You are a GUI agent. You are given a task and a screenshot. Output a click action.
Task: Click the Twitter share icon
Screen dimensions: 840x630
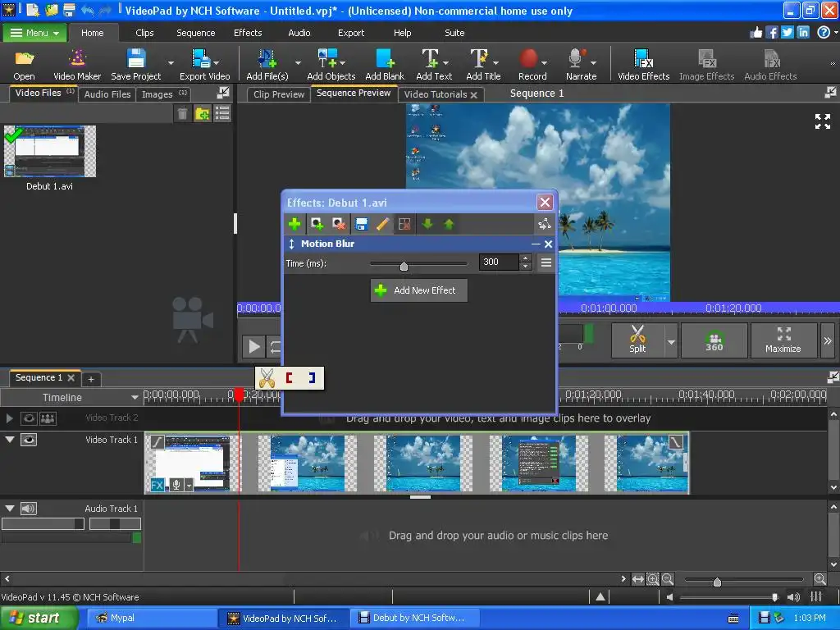[787, 32]
